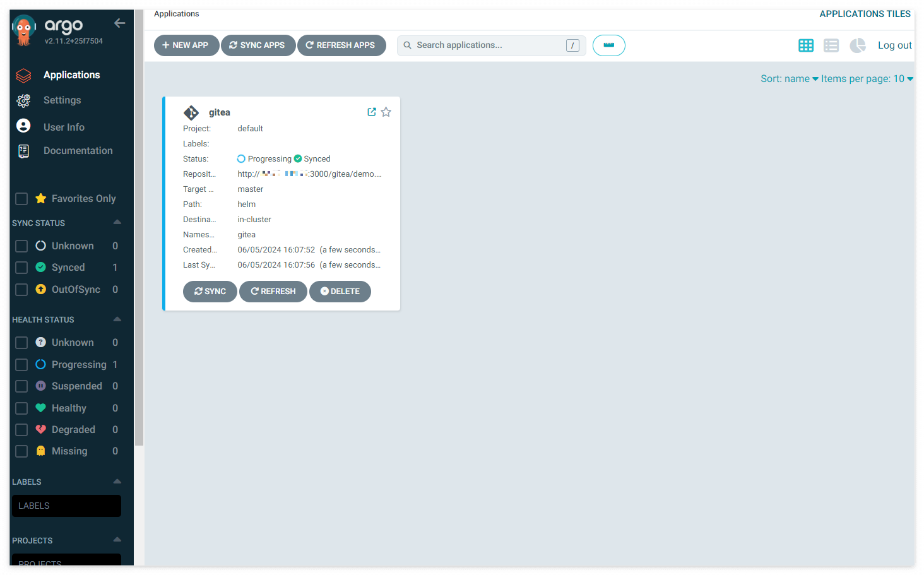924x575 pixels.
Task: Open the gitea application title
Action: [220, 112]
